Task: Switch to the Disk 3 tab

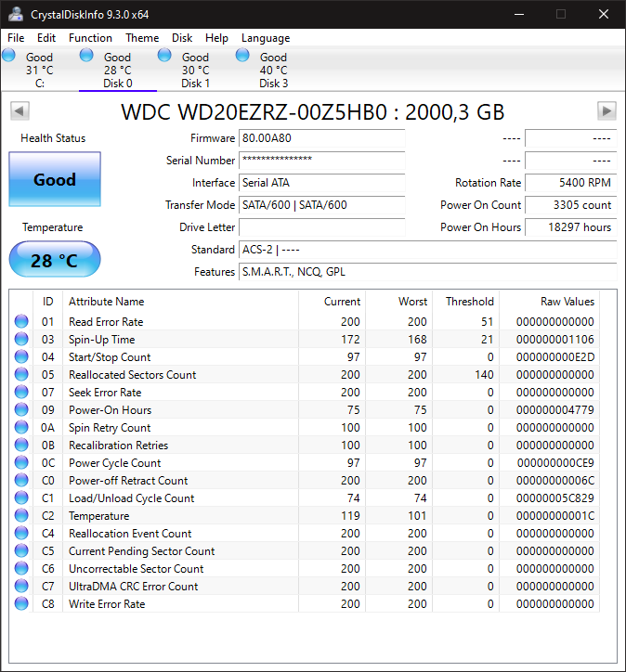Action: 274,70
